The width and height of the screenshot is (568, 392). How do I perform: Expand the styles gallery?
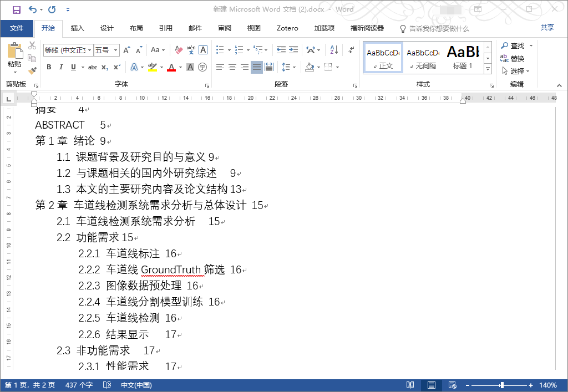[488, 69]
